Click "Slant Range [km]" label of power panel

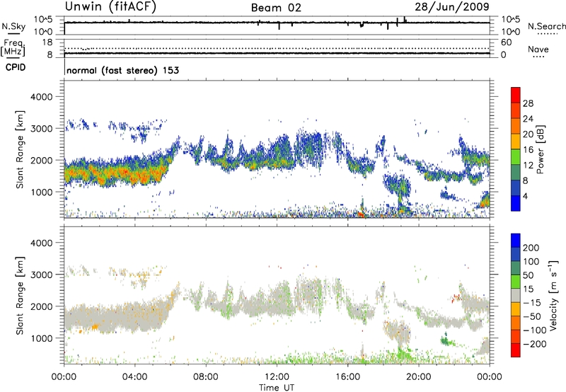[20, 149]
